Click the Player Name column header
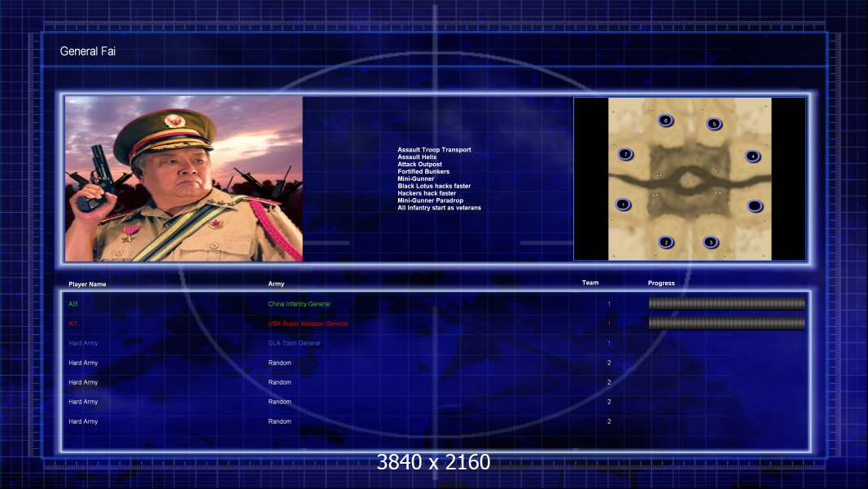This screenshot has width=868, height=489. coord(87,284)
